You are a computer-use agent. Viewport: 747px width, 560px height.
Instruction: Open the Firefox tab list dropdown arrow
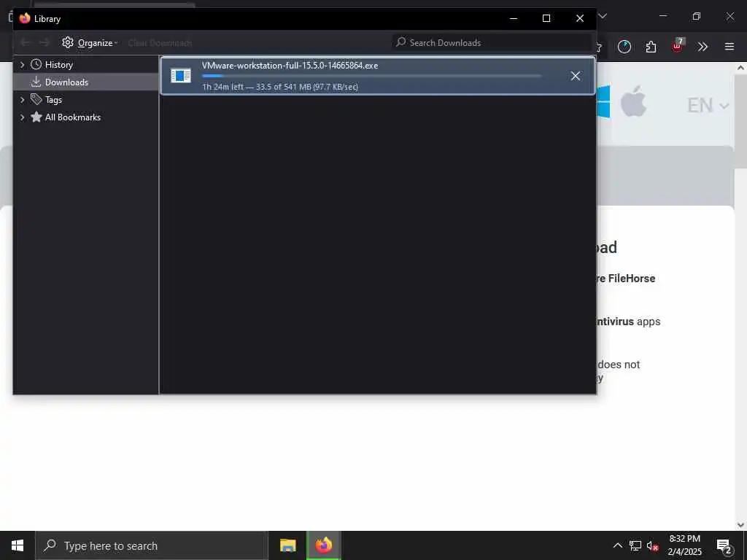click(x=603, y=16)
